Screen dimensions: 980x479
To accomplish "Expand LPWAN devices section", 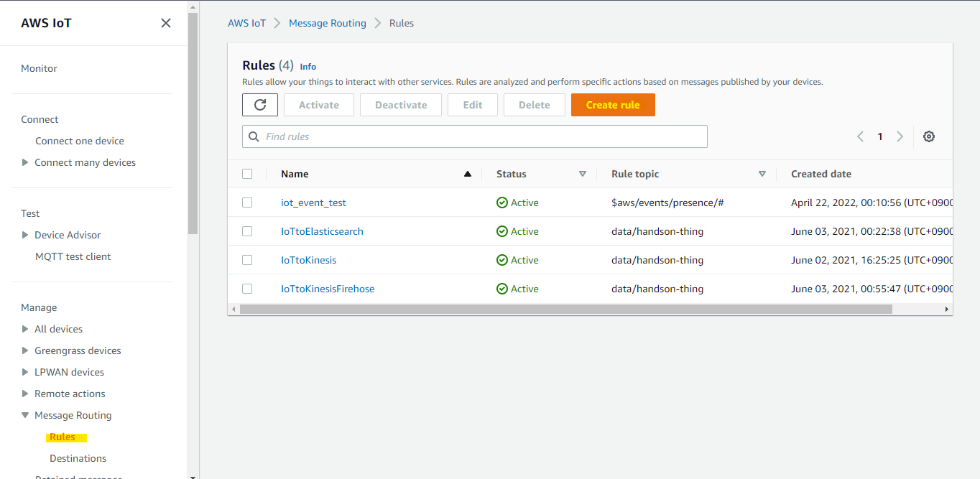I will coord(26,372).
